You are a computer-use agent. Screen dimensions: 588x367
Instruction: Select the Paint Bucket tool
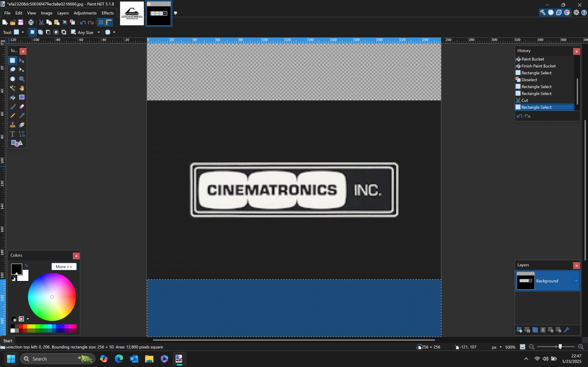12,97
